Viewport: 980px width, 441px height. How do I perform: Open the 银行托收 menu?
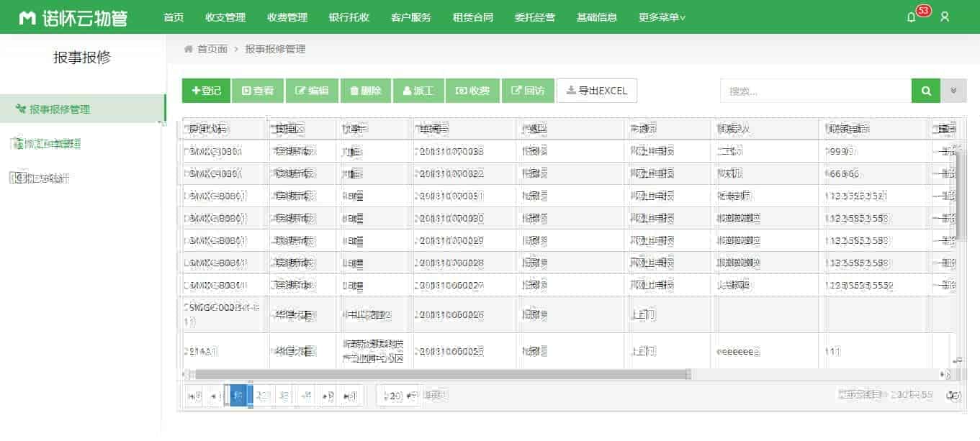pos(349,17)
